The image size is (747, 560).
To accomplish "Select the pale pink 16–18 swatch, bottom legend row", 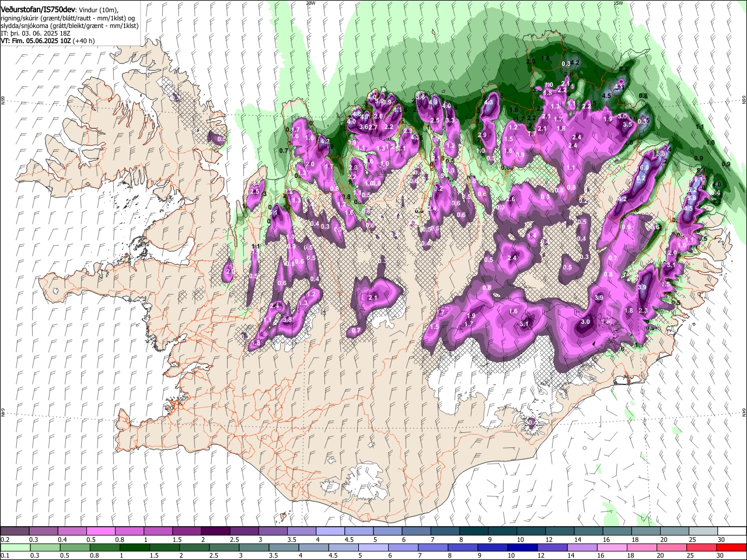I will pyautogui.click(x=611, y=547).
